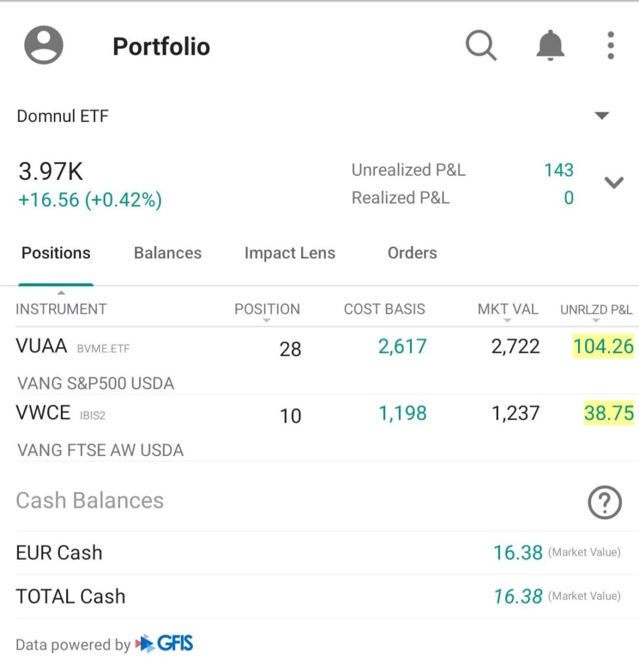Open the Domnul ETF account dropdown
Viewport: 639px width, 672px height.
coord(602,116)
